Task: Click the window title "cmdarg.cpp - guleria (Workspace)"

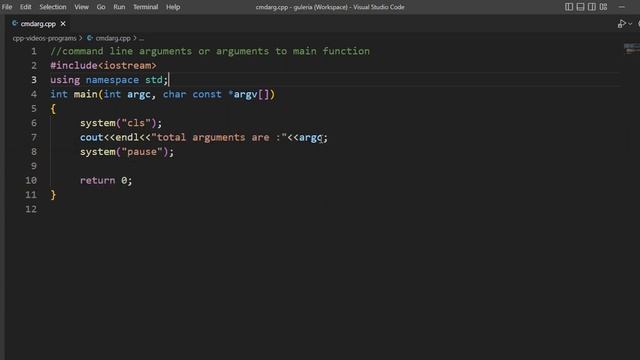Action: 301,7
